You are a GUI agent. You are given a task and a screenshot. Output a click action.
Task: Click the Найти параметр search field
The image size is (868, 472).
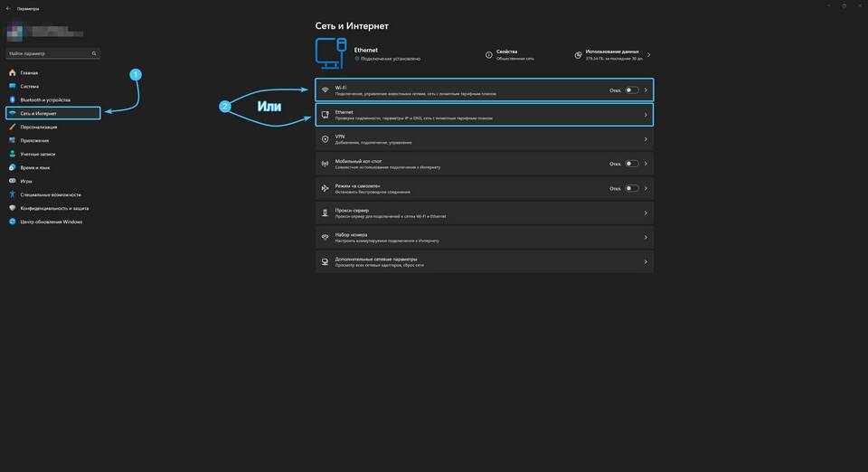pos(52,53)
